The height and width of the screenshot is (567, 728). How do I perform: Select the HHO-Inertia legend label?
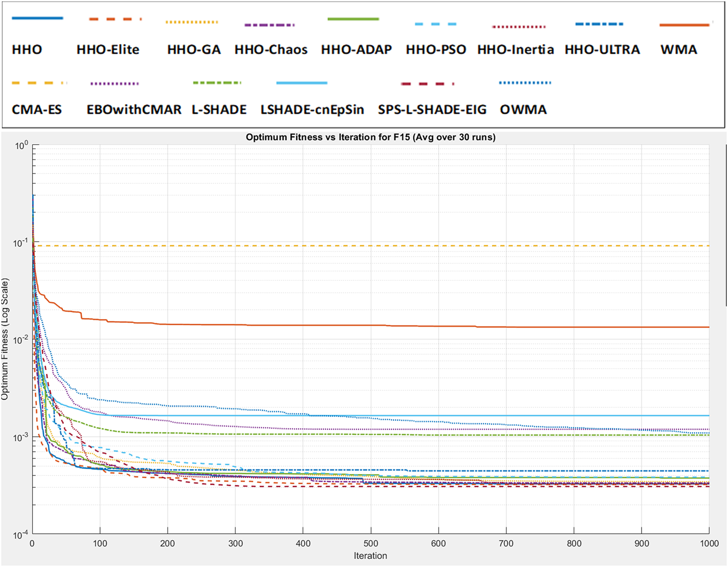click(x=515, y=50)
